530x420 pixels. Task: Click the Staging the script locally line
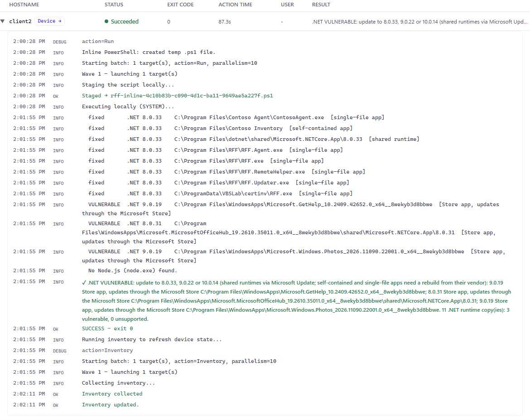tap(128, 85)
